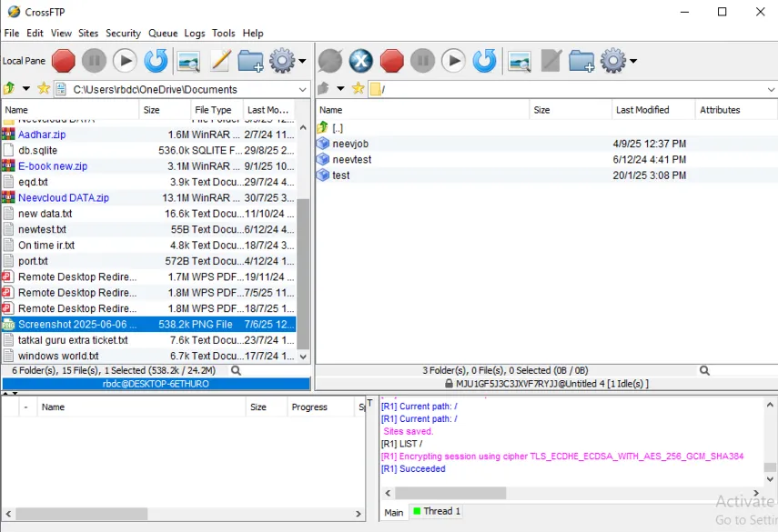The image size is (778, 532).
Task: Open history arrow beside local up-folder icon
Action: pos(25,89)
